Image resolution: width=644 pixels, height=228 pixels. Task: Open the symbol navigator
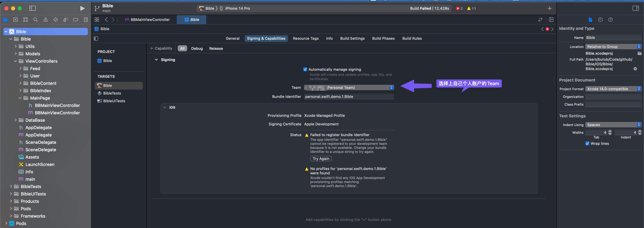point(25,19)
